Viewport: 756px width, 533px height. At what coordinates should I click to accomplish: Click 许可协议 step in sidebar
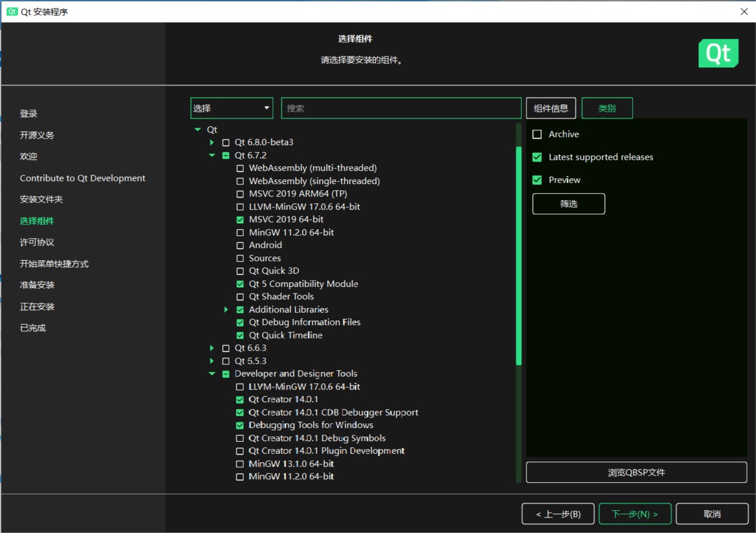point(37,242)
